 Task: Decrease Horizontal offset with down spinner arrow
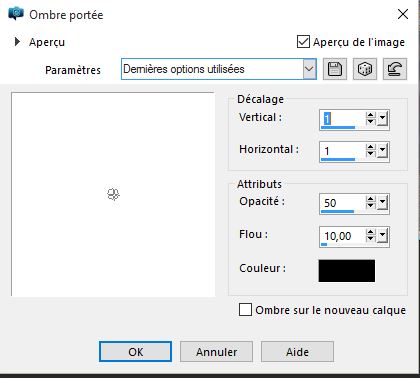click(370, 154)
